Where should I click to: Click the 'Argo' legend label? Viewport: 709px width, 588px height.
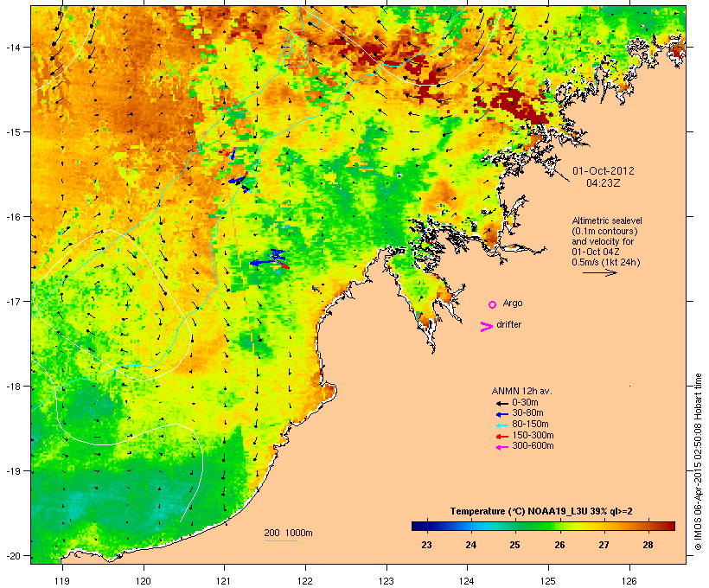pyautogui.click(x=513, y=303)
